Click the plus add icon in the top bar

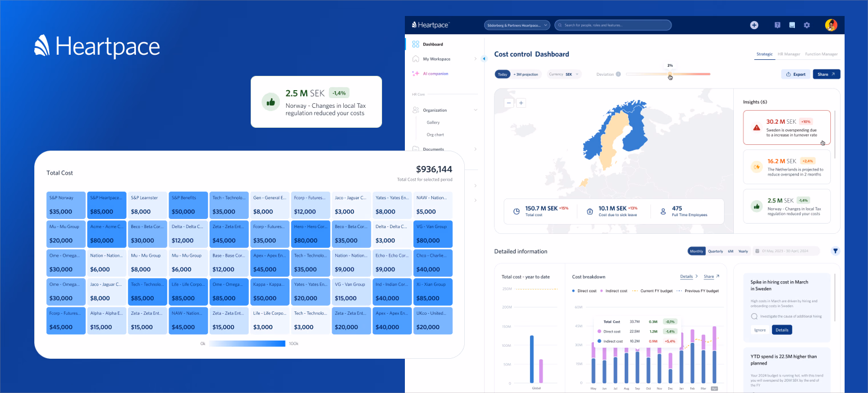tap(754, 25)
